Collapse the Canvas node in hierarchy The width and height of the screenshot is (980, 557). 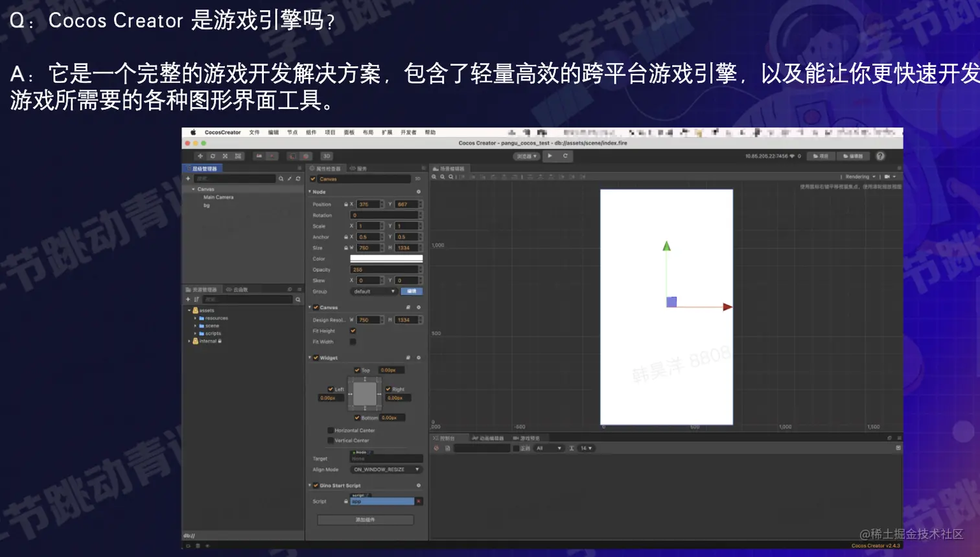pos(193,189)
